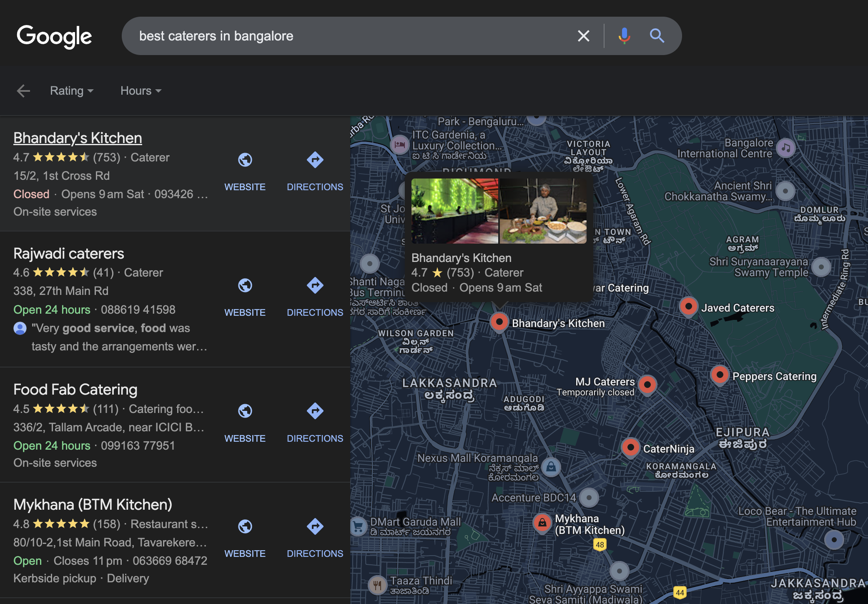Select the Bhandary's Kitchen map pin

pyautogui.click(x=499, y=322)
